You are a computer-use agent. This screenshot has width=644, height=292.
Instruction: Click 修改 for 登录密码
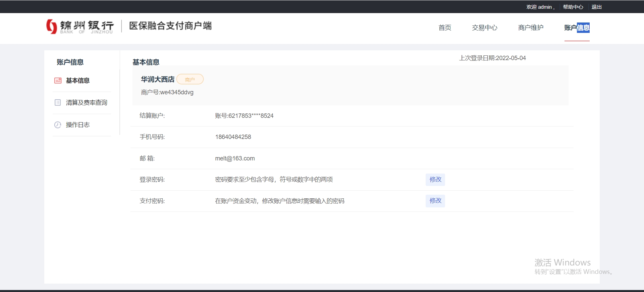click(435, 180)
